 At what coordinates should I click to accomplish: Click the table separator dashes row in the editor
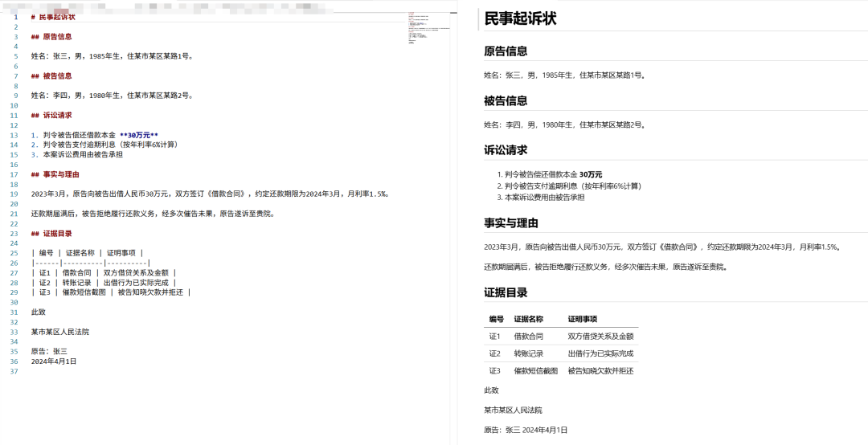(91, 263)
